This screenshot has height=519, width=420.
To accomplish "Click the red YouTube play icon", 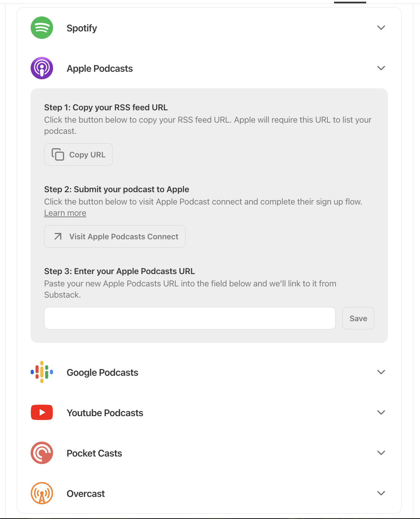I will (x=42, y=412).
